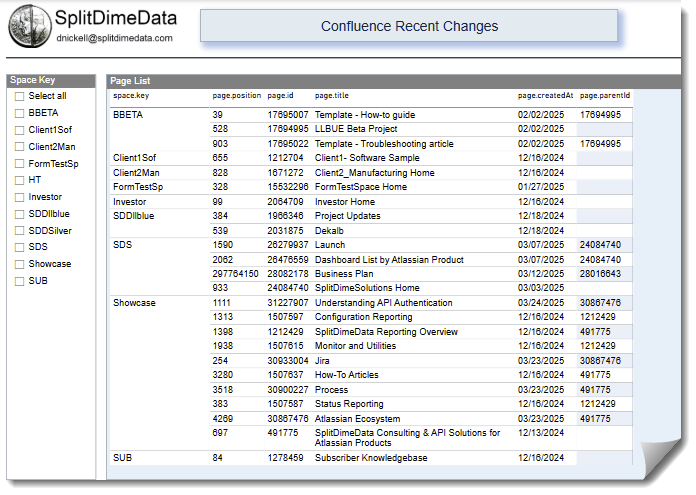Screen dimensions: 696x495
Task: Select created date 01/27/2025
Action: click(541, 187)
